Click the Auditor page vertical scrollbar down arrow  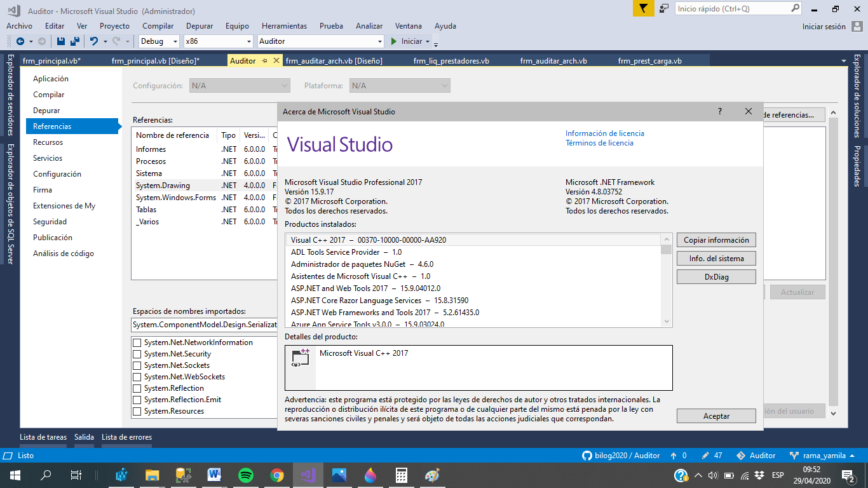834,413
